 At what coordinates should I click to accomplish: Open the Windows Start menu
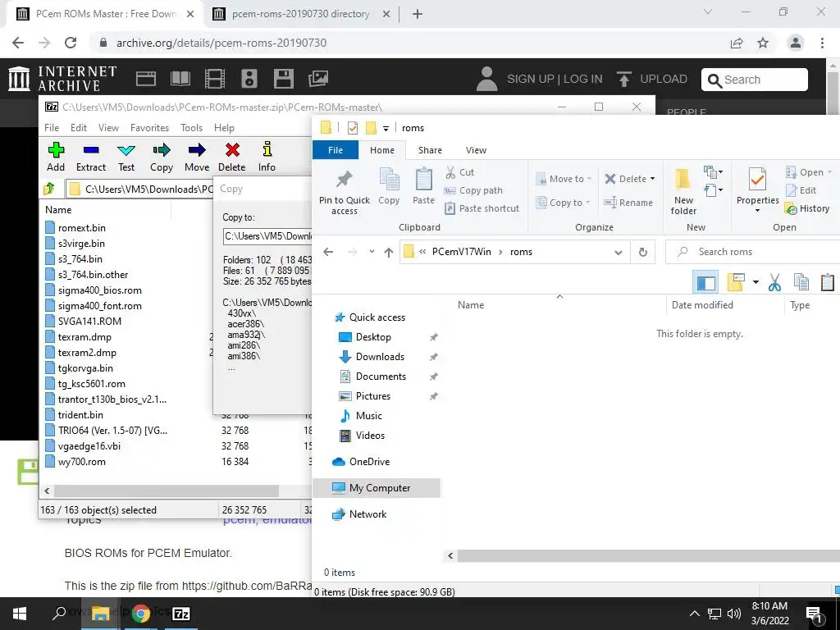[20, 614]
